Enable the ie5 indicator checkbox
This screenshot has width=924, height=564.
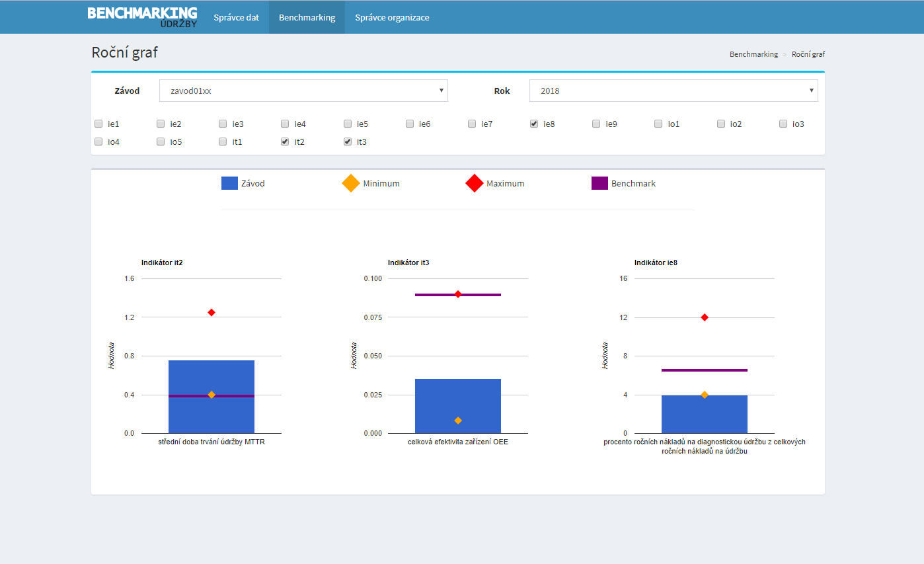[348, 124]
